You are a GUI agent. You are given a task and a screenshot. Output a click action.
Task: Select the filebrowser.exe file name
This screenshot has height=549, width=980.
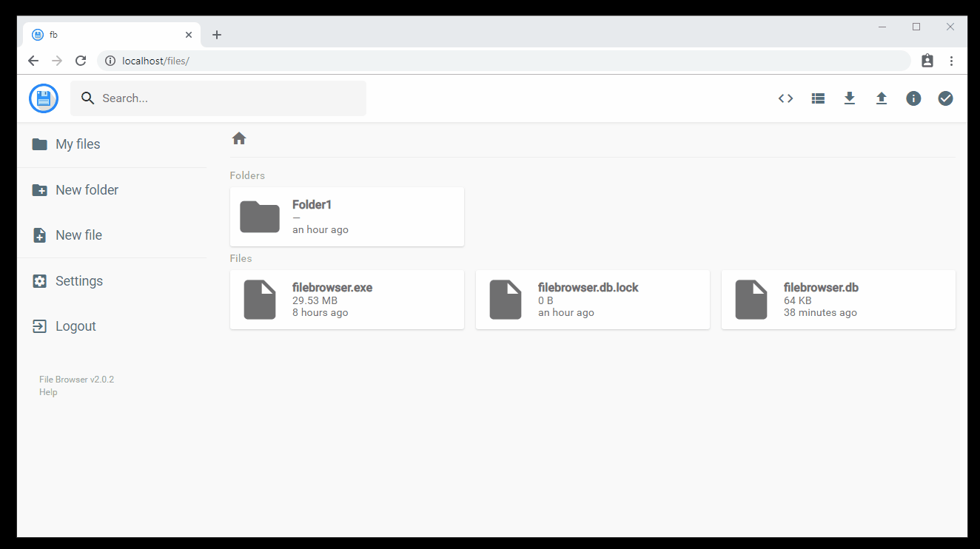pos(332,288)
